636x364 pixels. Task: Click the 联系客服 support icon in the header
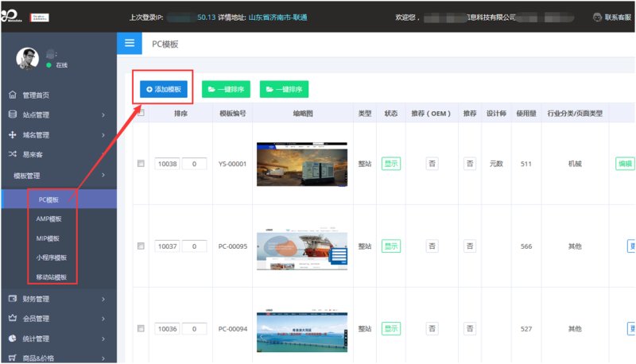tap(597, 17)
